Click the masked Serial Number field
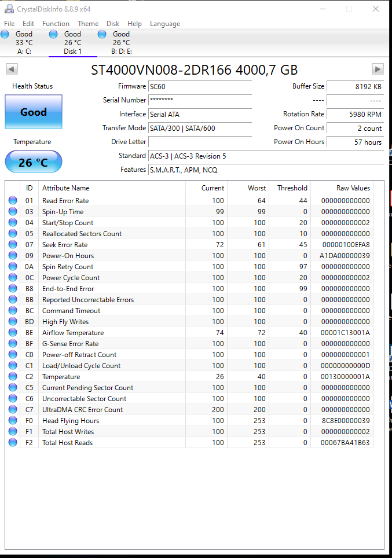The width and height of the screenshot is (392, 558). tap(200, 100)
